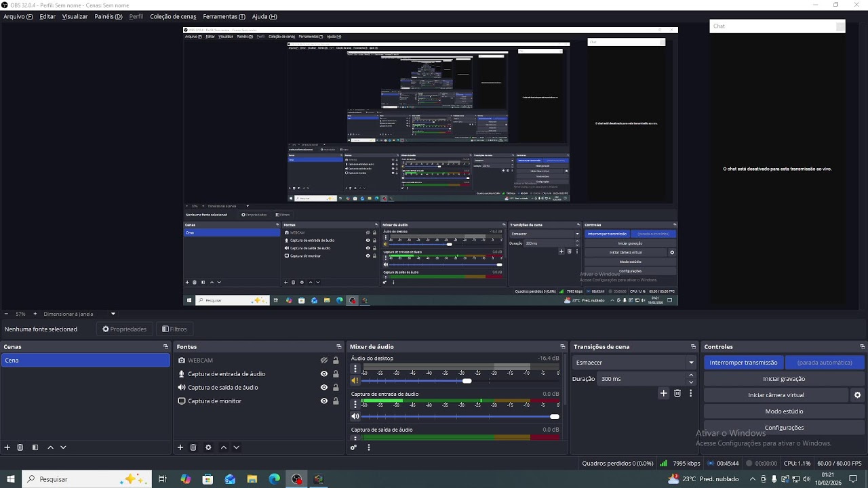Click the OBS Studio taskbar icon
Screen dimensions: 868x488
pos(297,479)
